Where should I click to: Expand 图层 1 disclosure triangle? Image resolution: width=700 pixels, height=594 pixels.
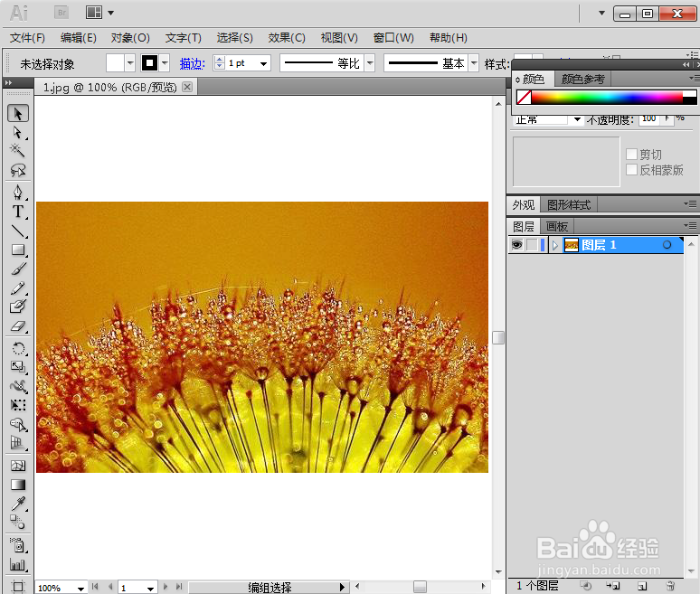pos(555,245)
